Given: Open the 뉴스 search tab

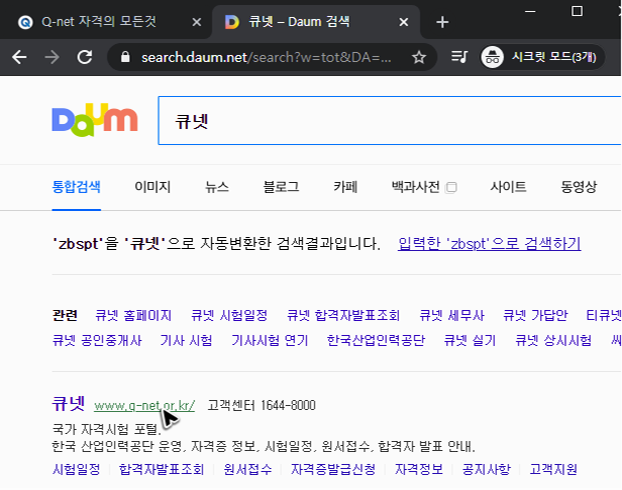Looking at the screenshot, I should click(x=217, y=186).
